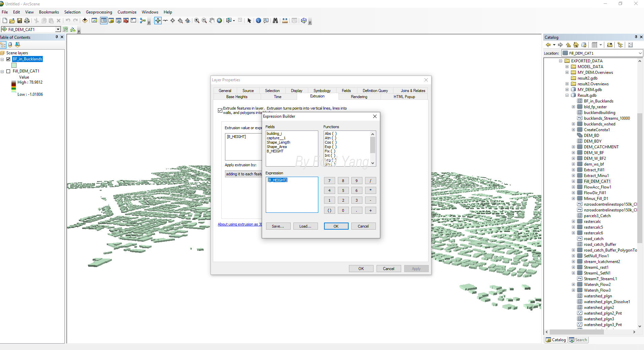Save the scene with the floppy icon
The width and height of the screenshot is (644, 350).
[x=20, y=21]
